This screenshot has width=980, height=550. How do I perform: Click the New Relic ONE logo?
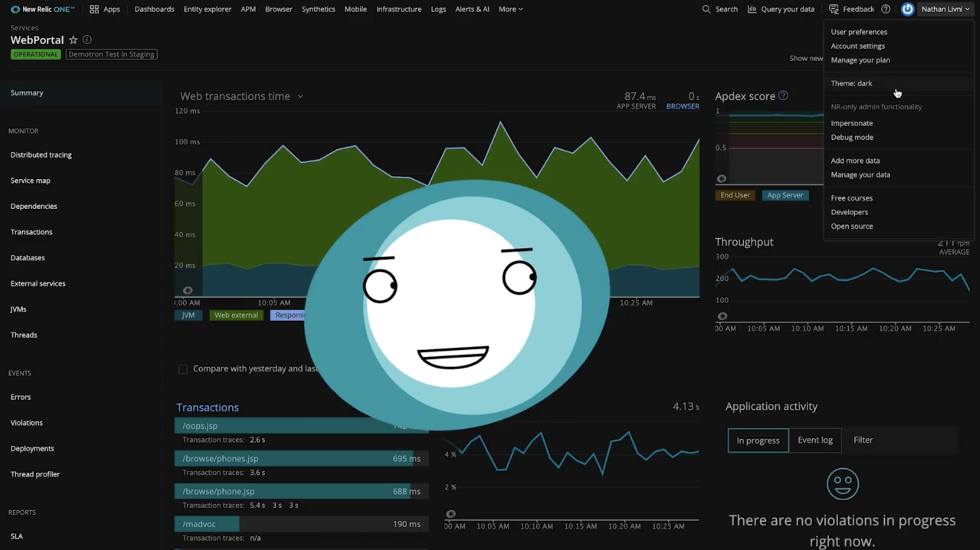tap(42, 9)
